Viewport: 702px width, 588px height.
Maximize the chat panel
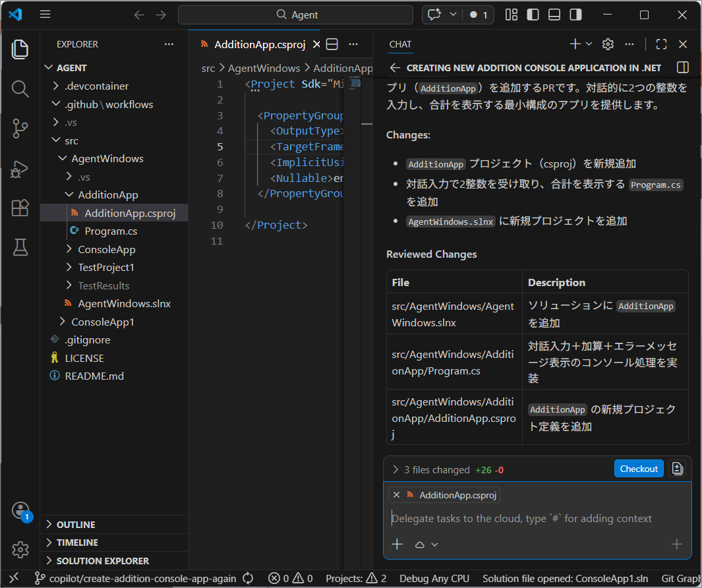(x=661, y=44)
